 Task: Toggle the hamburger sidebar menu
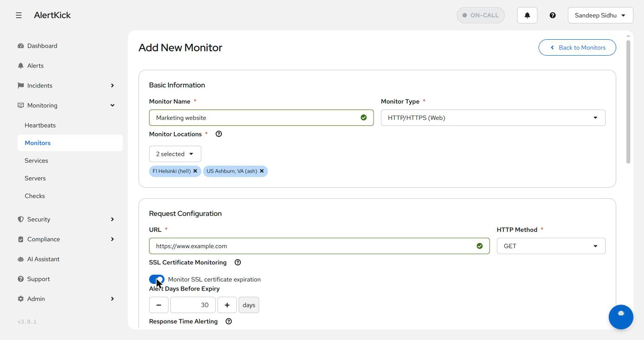click(19, 15)
